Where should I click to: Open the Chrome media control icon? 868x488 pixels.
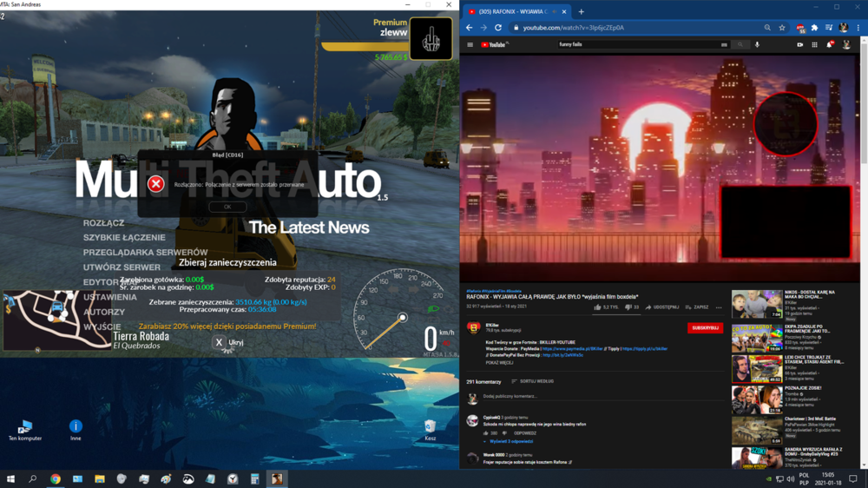[x=829, y=28]
